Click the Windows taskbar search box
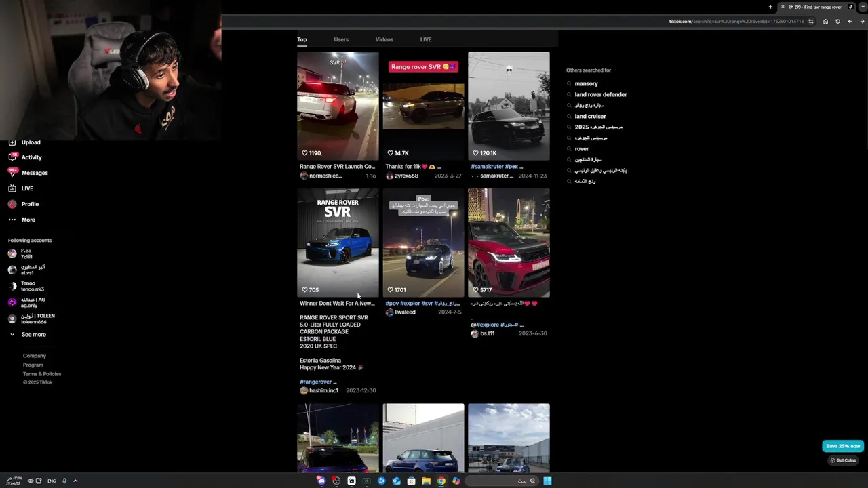 click(x=502, y=481)
